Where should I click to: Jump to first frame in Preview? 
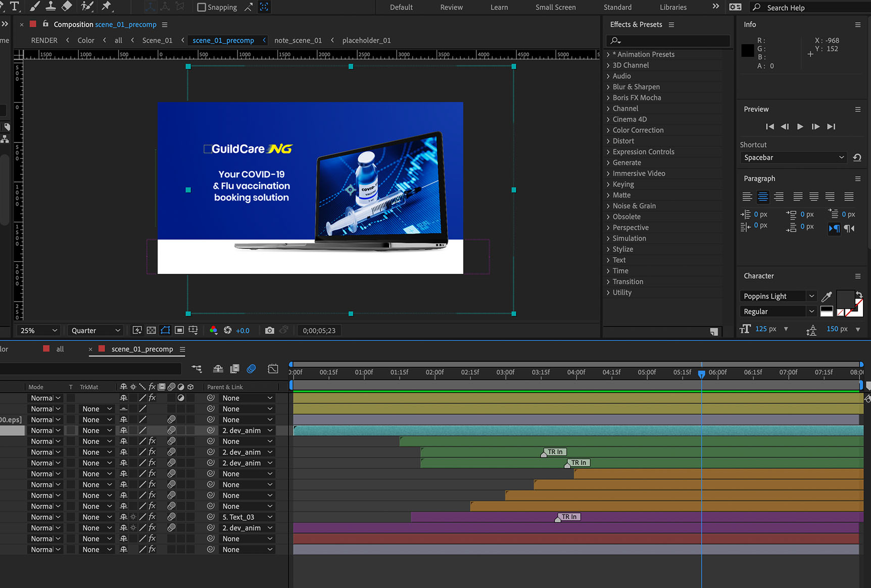769,126
